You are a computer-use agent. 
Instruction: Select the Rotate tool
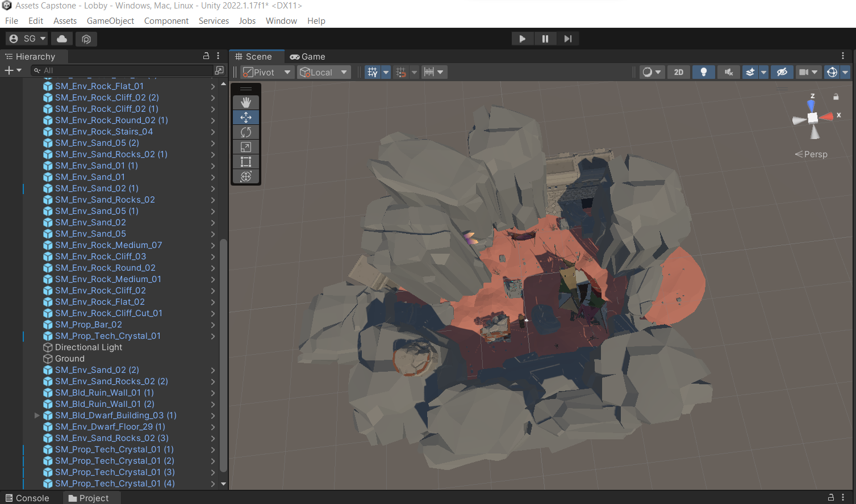[245, 132]
